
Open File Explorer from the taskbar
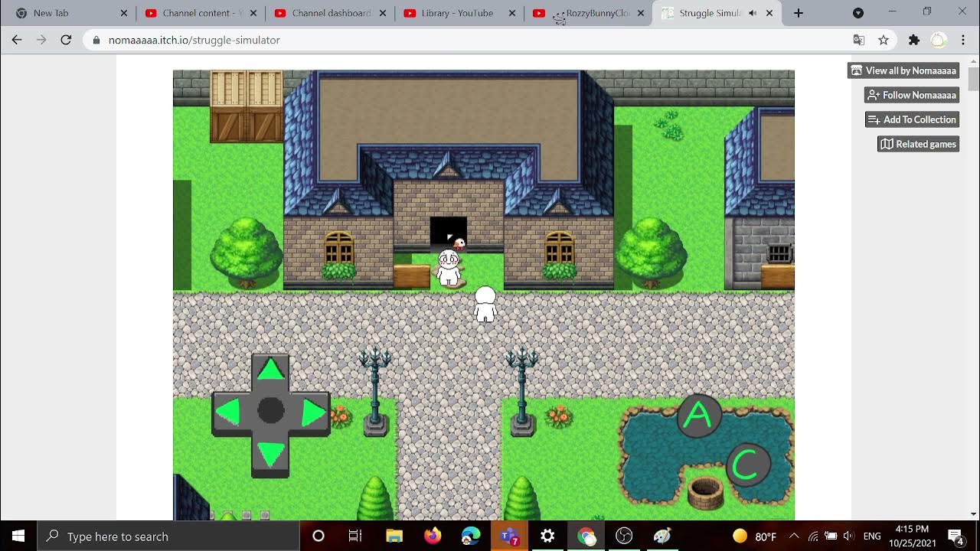click(394, 536)
